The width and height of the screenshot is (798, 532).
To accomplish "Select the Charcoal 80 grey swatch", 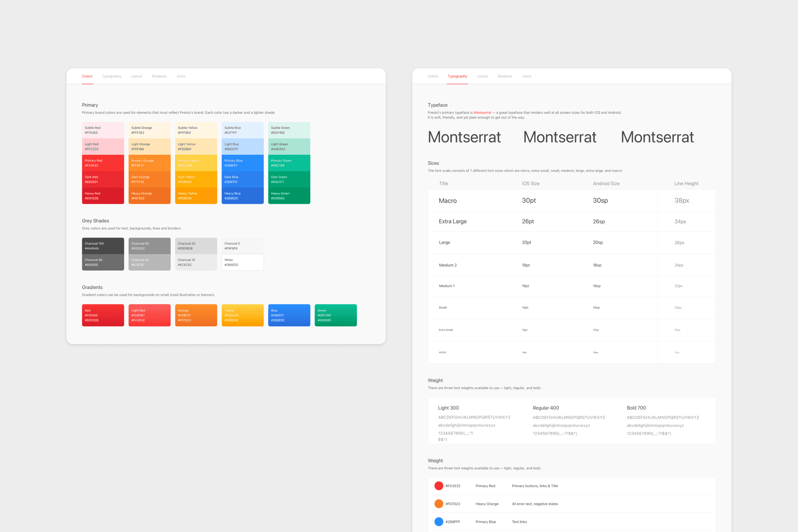I will 103,262.
